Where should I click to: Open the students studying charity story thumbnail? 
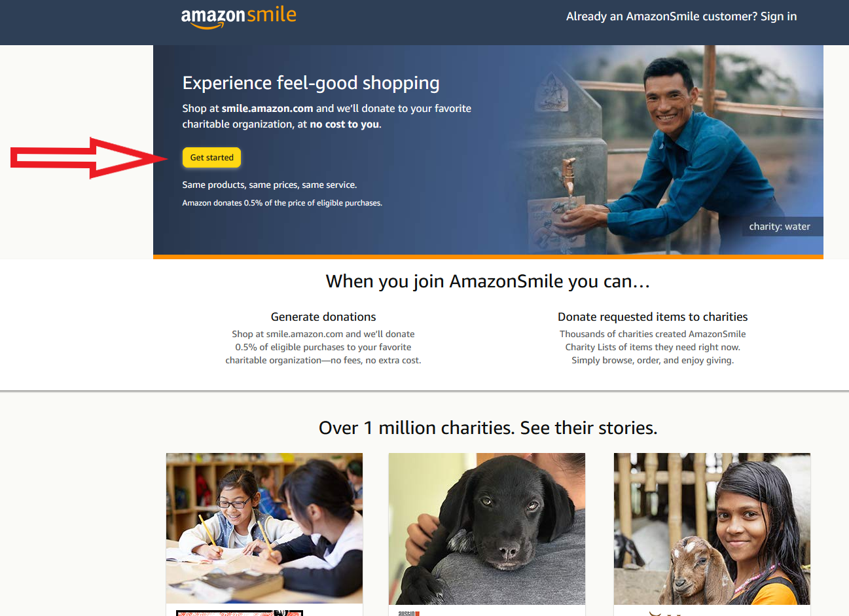(264, 528)
